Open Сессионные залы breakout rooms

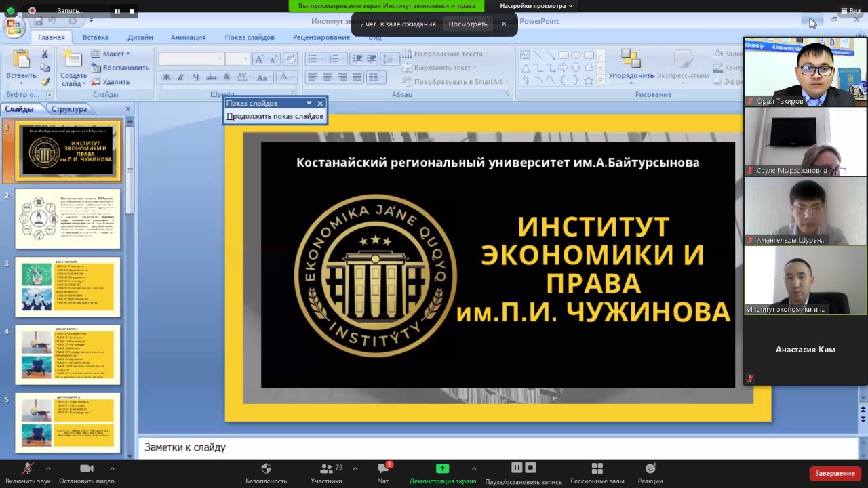point(597,474)
